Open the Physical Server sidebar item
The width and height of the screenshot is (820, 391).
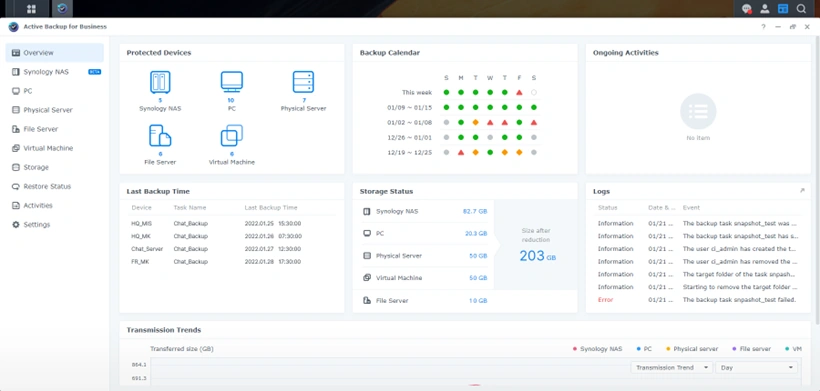point(54,110)
